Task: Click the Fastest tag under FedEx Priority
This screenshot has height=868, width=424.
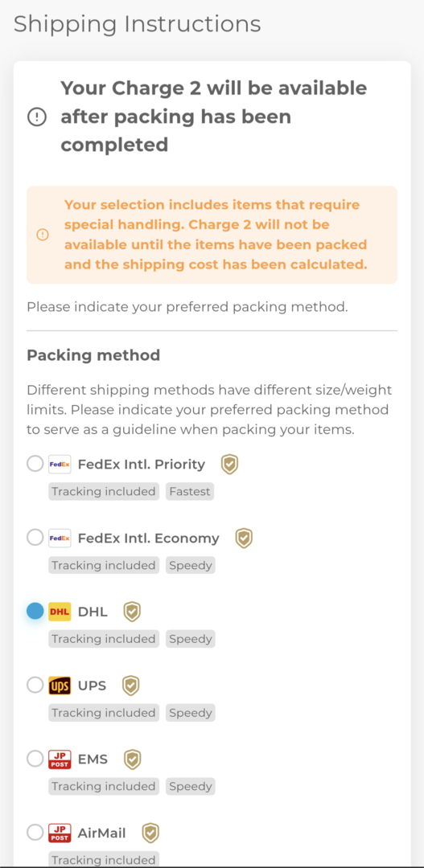Action: pyautogui.click(x=190, y=492)
